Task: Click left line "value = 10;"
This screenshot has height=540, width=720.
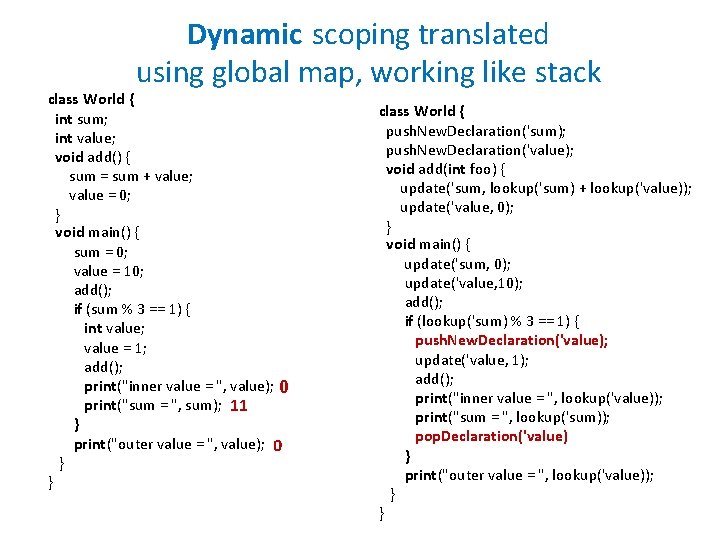Action: pos(109,271)
